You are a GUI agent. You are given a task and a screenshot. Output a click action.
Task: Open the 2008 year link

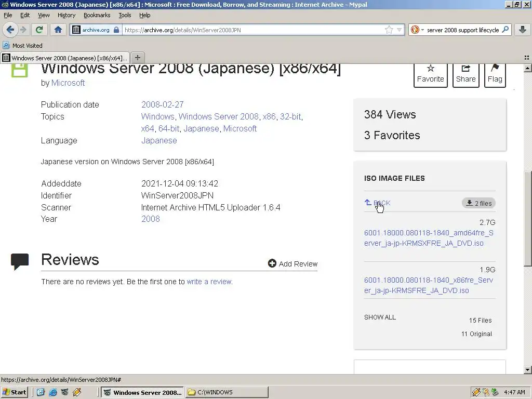151,219
